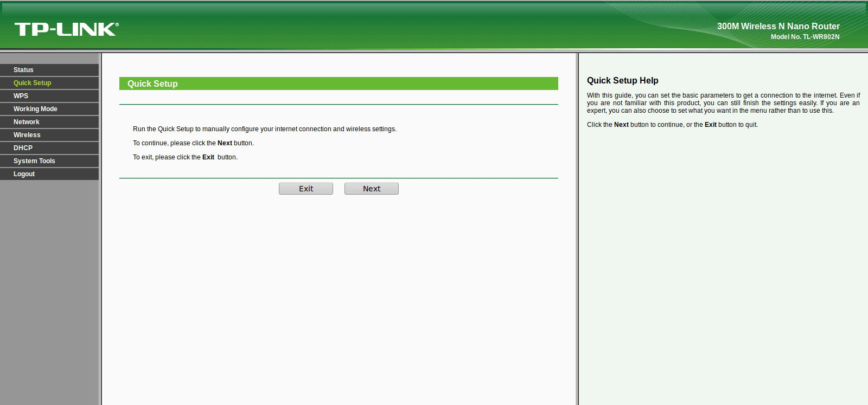Click the 'Run the Quick Setup' instruction line
The width and height of the screenshot is (868, 405).
point(265,129)
